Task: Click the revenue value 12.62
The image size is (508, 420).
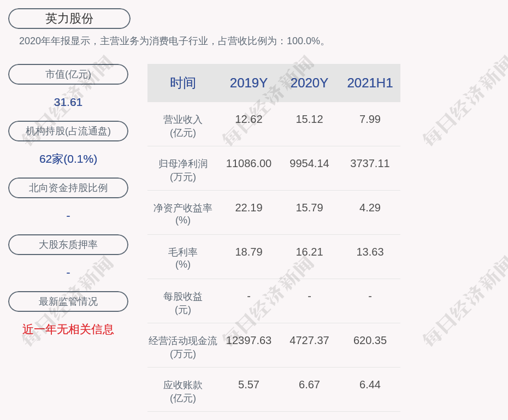Action: click(249, 119)
